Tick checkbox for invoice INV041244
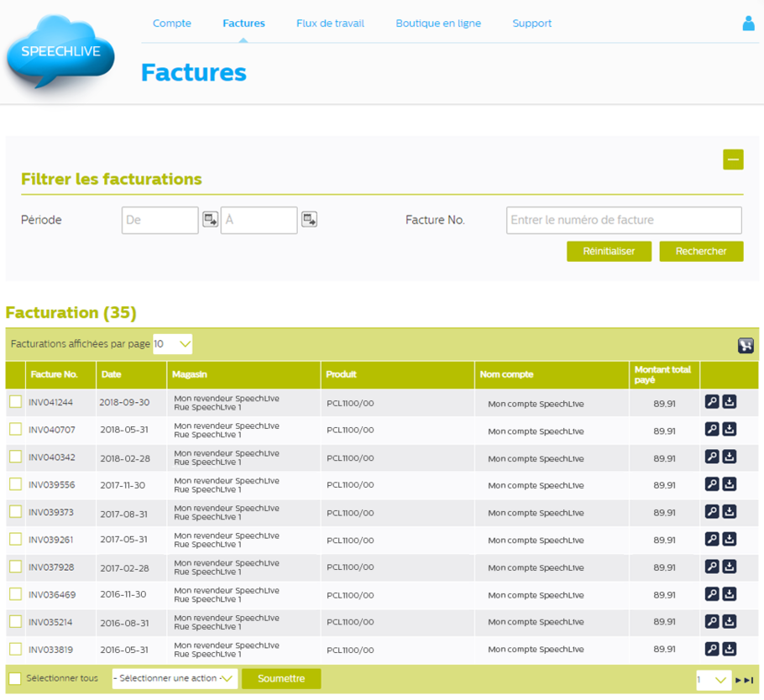This screenshot has height=700, width=764. pyautogui.click(x=16, y=401)
